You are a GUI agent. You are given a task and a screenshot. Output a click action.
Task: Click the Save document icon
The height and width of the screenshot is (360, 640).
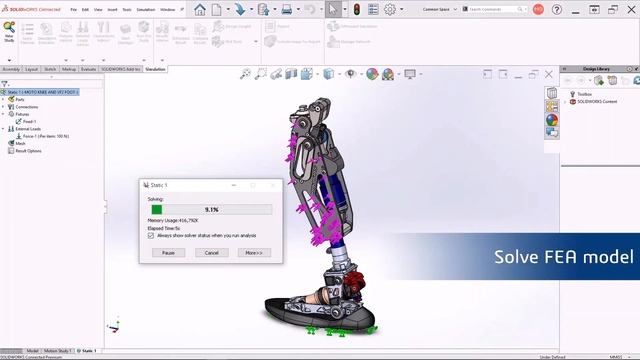(264, 9)
